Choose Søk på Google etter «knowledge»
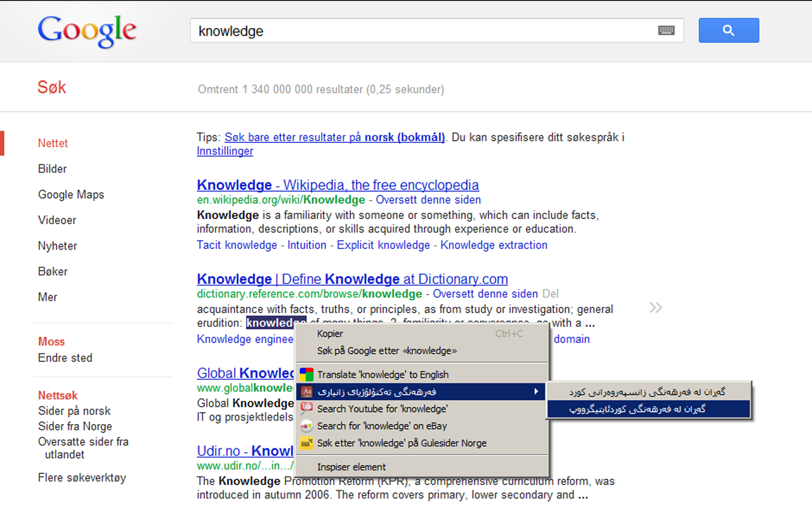Viewport: 812px width, 508px height. [422, 351]
